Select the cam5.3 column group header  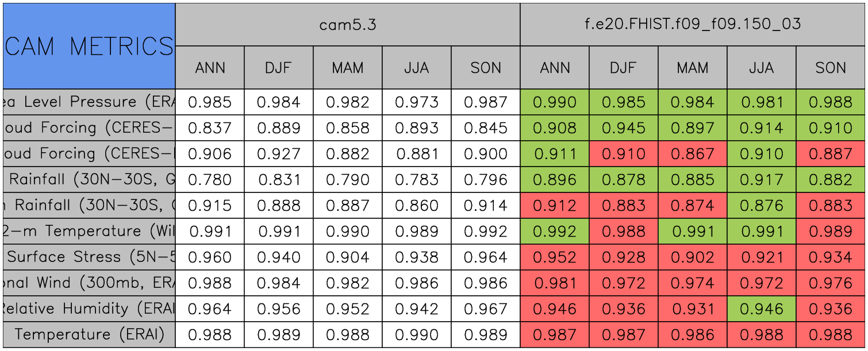(x=347, y=24)
